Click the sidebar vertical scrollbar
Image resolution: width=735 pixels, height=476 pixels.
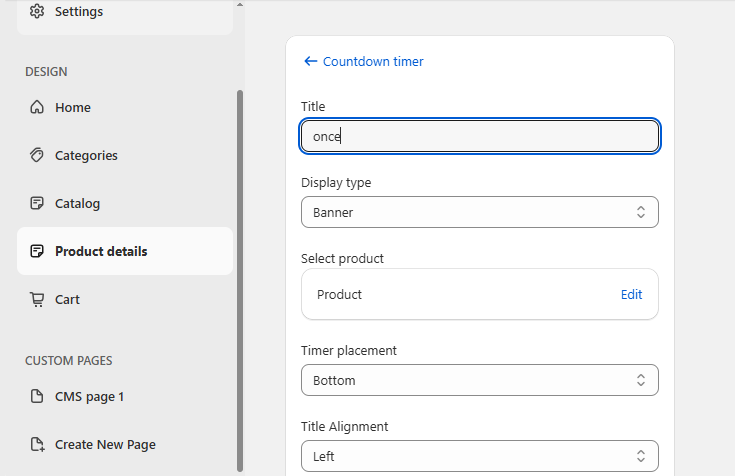click(240, 280)
